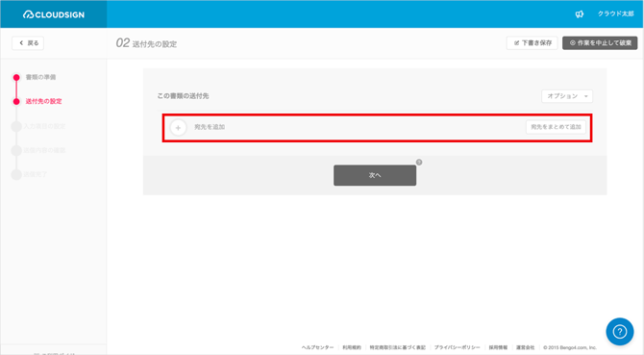Click the plus icon to add recipient
Screen dimensions: 644x355
tap(178, 128)
